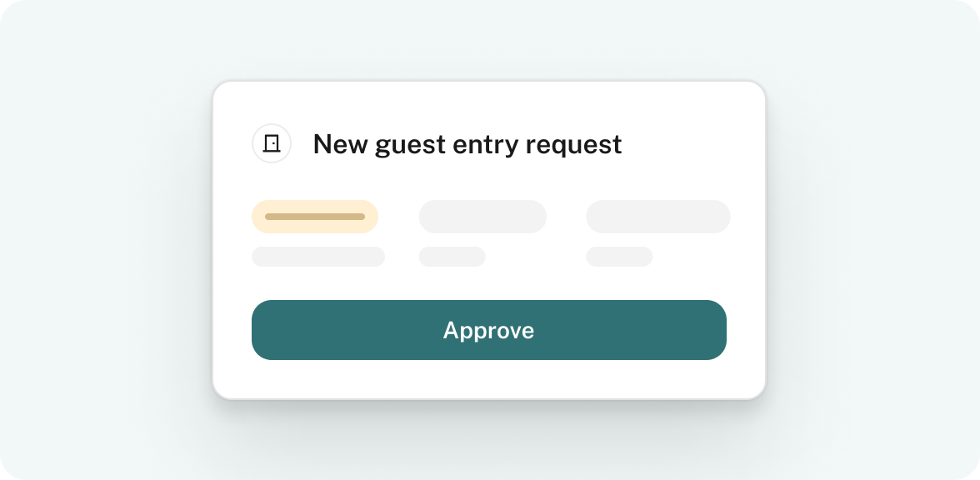Click the left rounded end of Approve button
Viewport: 980px width, 480px height.
pyautogui.click(x=266, y=330)
